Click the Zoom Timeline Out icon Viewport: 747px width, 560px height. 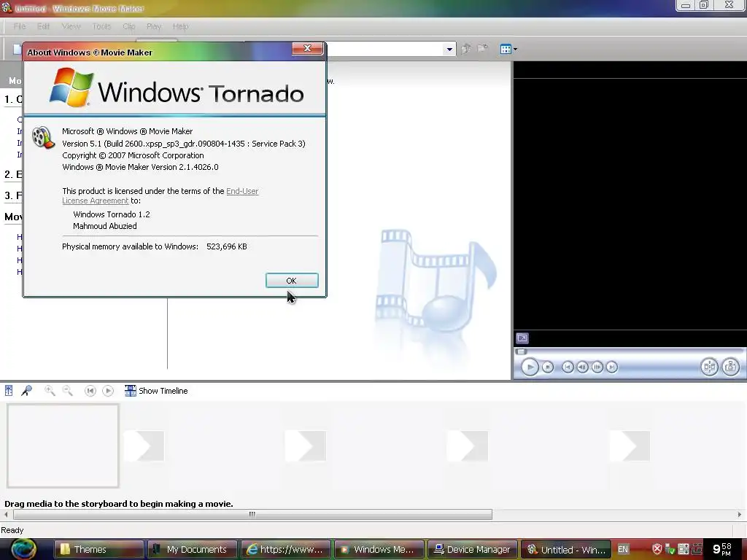(68, 391)
